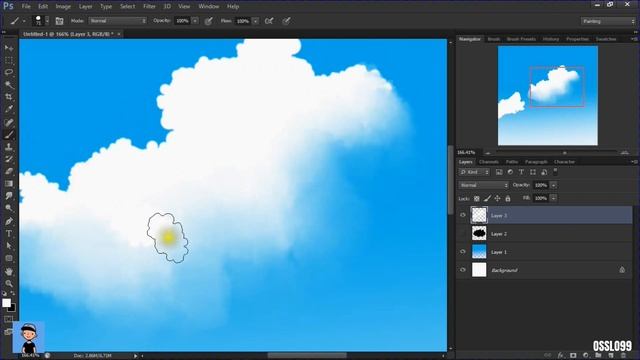This screenshot has width=640, height=360.
Task: Toggle Layer 3 visibility eye
Action: click(463, 215)
